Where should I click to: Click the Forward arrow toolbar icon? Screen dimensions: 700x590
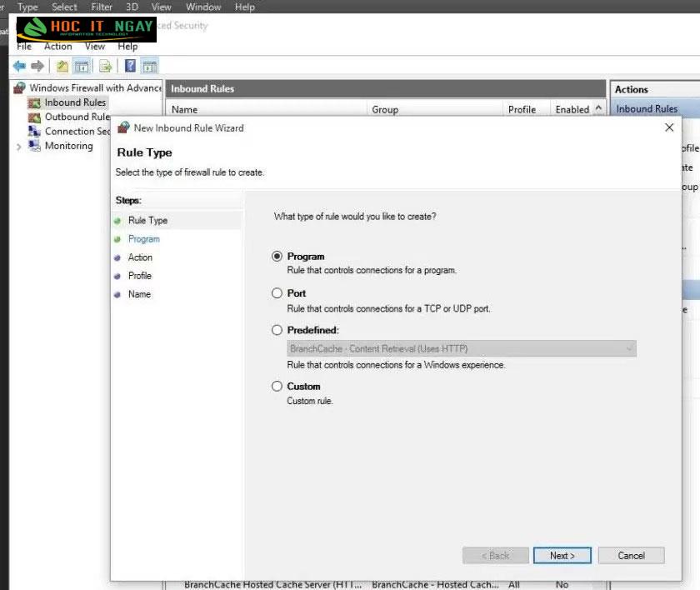(x=38, y=66)
